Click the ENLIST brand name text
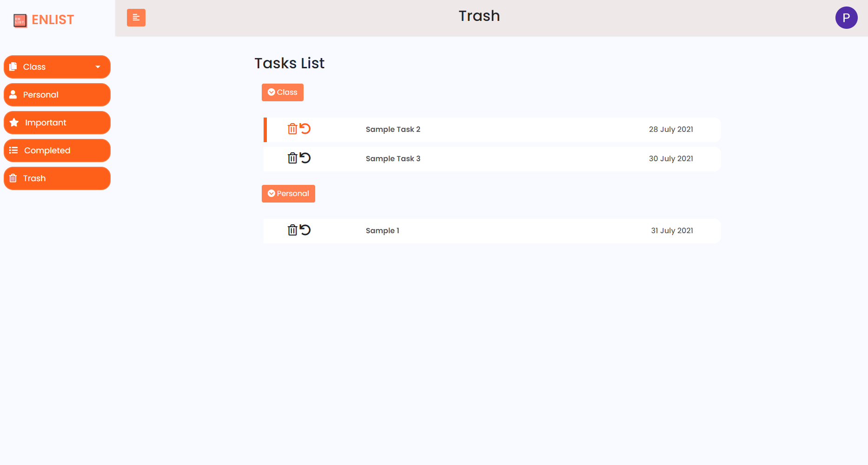Viewport: 868px width, 465px height. coord(53,20)
